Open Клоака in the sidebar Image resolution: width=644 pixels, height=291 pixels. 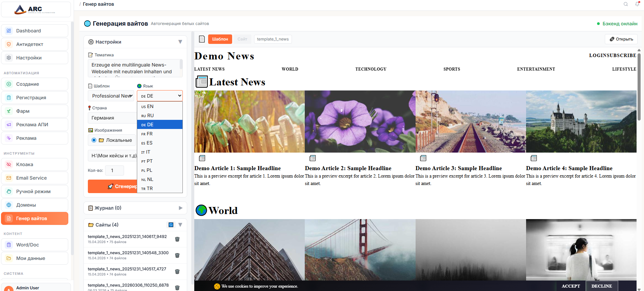35,164
